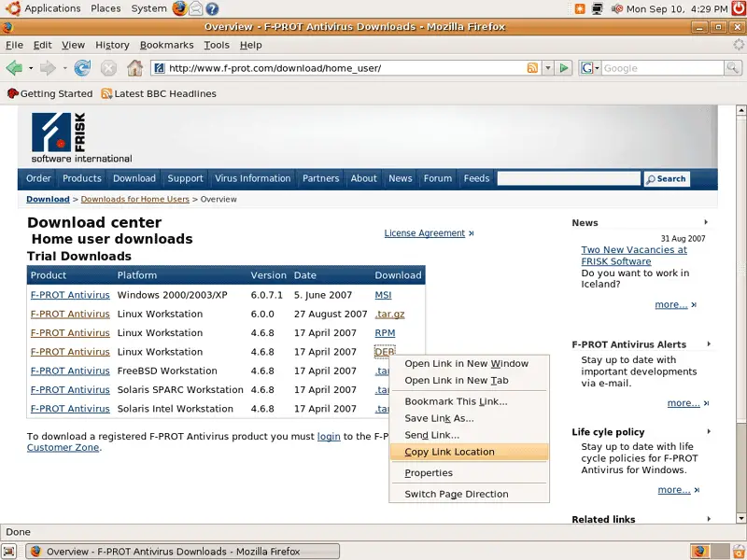Open the License Agreement link
The image size is (747, 560).
pyautogui.click(x=425, y=232)
